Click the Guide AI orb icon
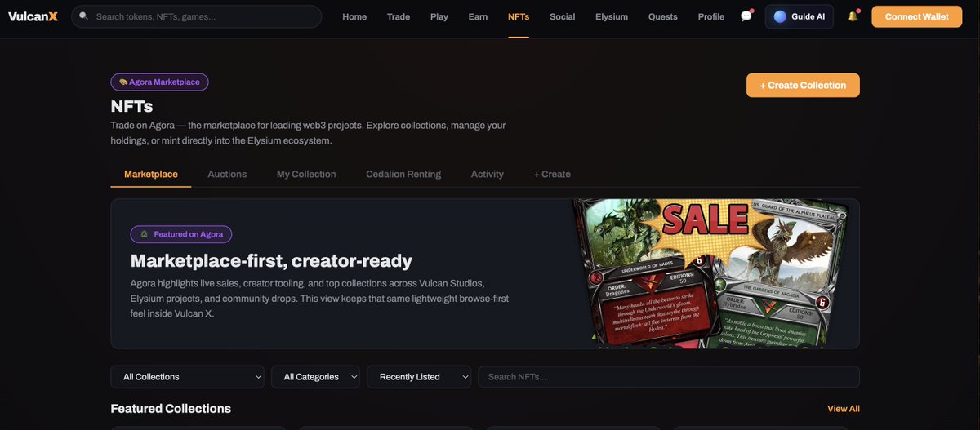The height and width of the screenshot is (430, 980). click(780, 16)
